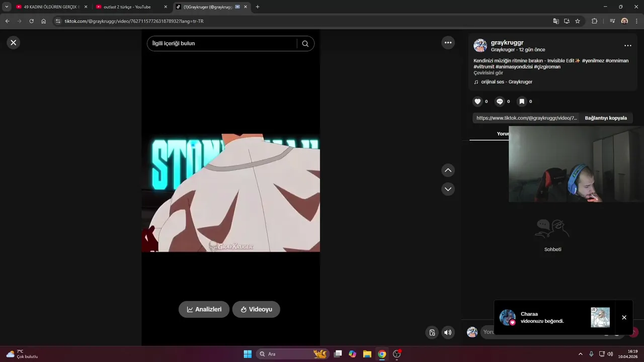This screenshot has width=644, height=362.
Task: Open Task View on taskbar
Action: (x=338, y=354)
